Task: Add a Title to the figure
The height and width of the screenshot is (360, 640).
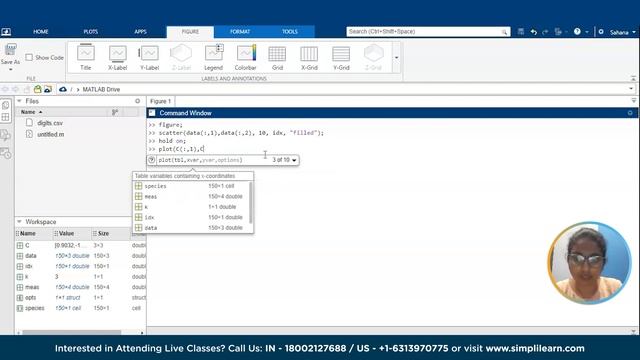Action: (86, 58)
